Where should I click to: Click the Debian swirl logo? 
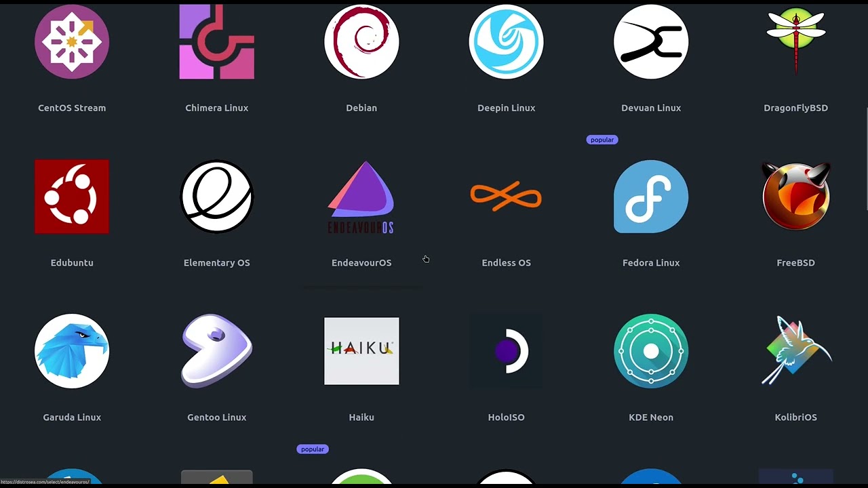(361, 42)
